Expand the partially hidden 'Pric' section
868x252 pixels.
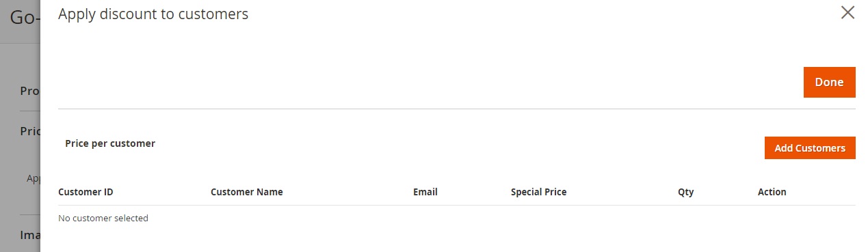(30, 131)
